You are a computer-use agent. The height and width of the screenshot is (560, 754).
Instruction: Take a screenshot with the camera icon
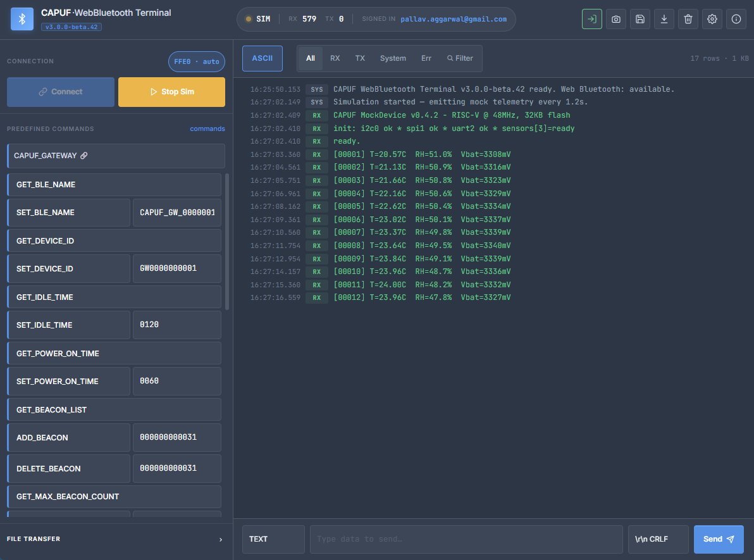[x=615, y=19]
